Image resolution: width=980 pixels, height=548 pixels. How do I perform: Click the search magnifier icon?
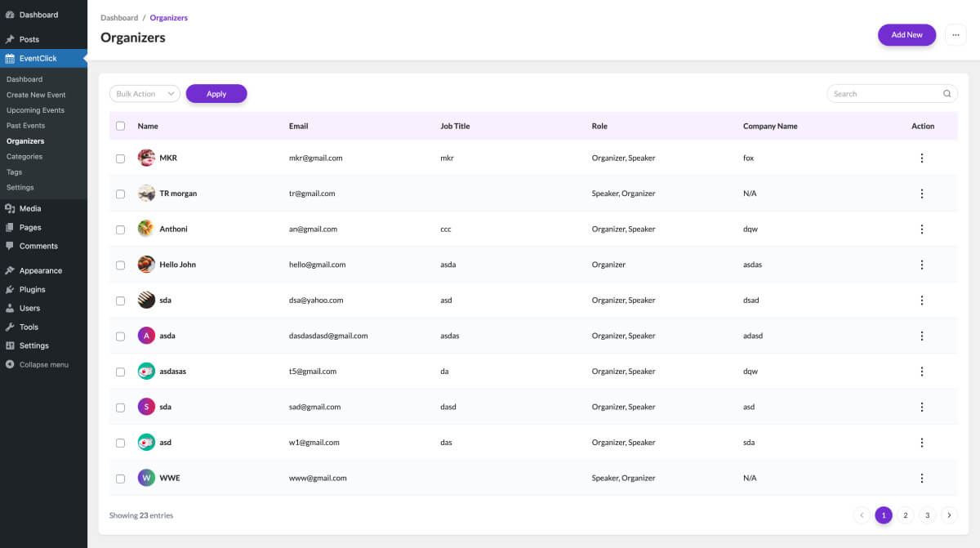point(947,94)
